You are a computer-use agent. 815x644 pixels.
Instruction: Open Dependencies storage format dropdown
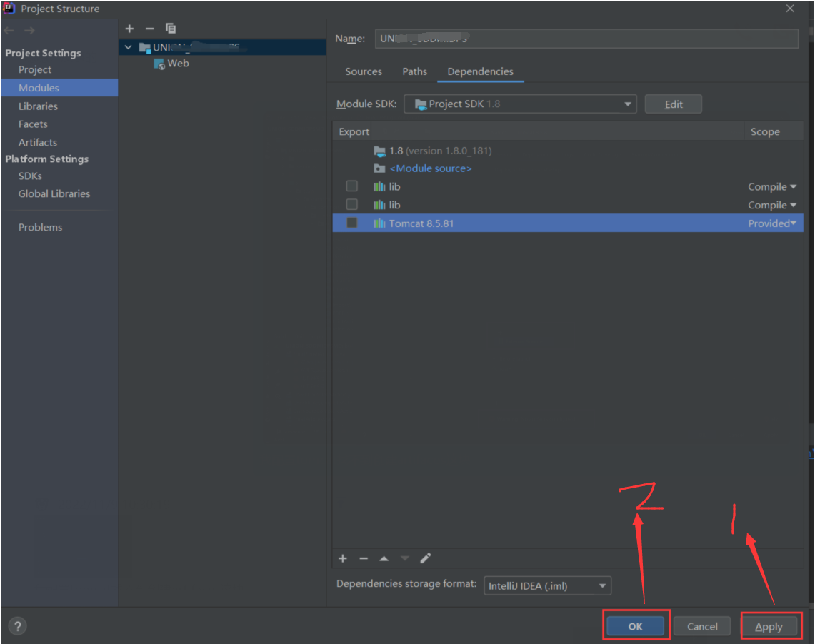pos(547,586)
